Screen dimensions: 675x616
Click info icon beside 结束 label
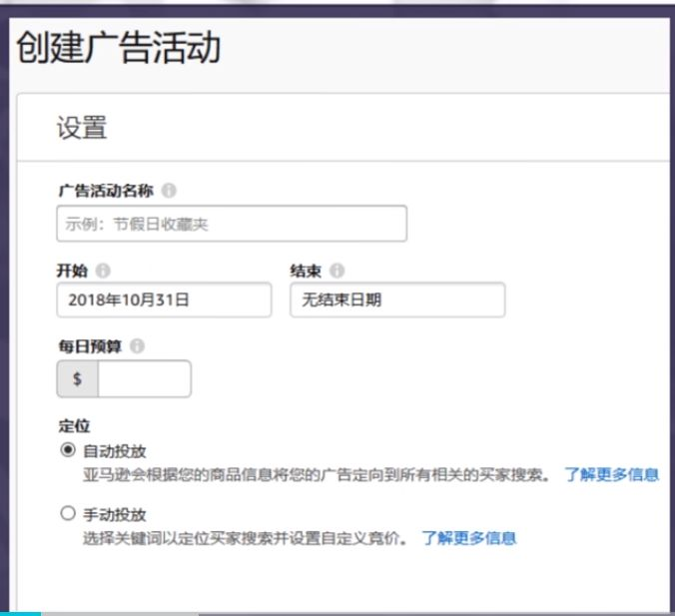[337, 271]
